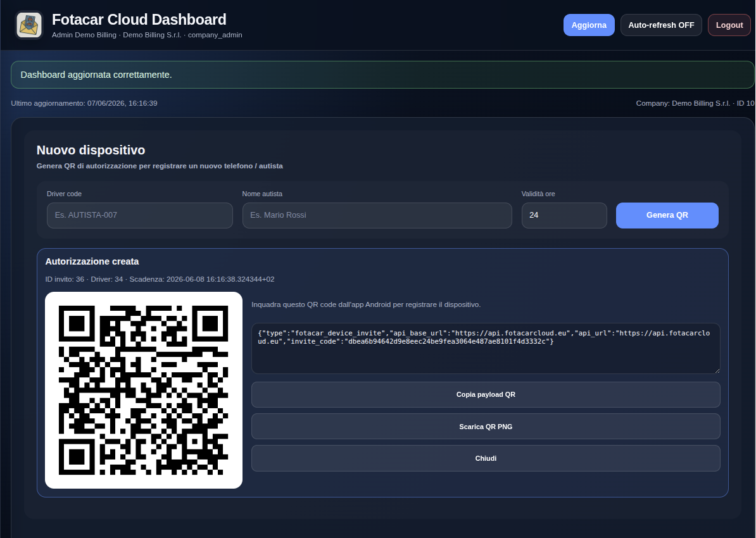The width and height of the screenshot is (756, 538).
Task: Focus the Nome autista input field
Action: pyautogui.click(x=377, y=215)
